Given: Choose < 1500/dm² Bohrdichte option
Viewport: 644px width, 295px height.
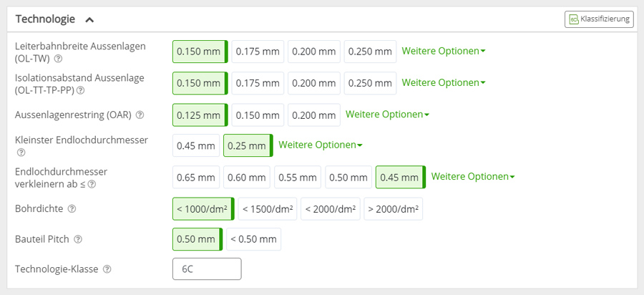Looking at the screenshot, I should (268, 208).
